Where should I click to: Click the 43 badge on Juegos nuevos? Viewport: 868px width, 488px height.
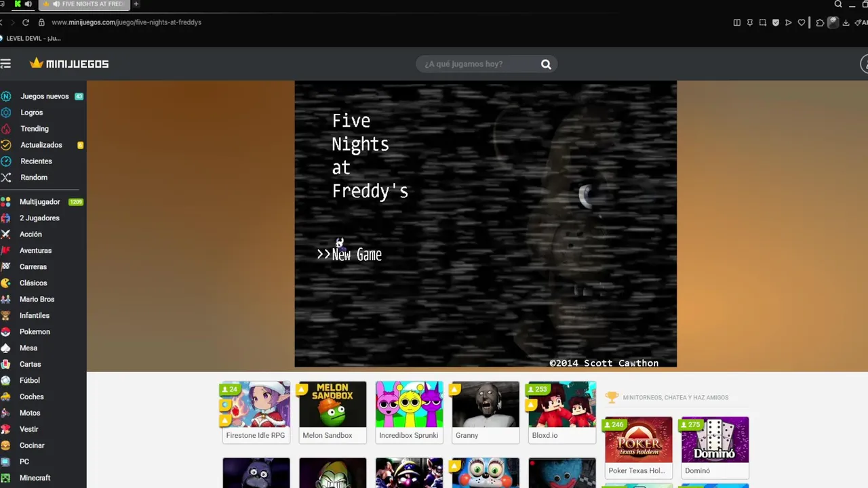coord(79,96)
